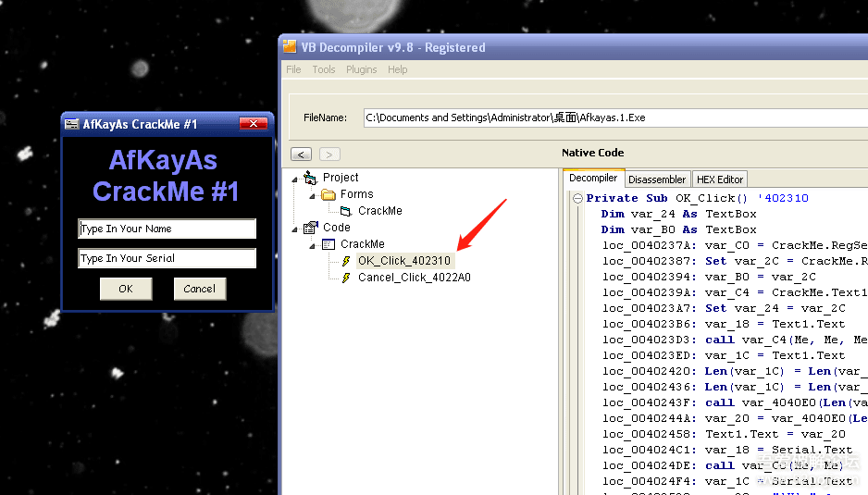Select Cancel_Click_4022A0 in the code tree

click(x=414, y=278)
